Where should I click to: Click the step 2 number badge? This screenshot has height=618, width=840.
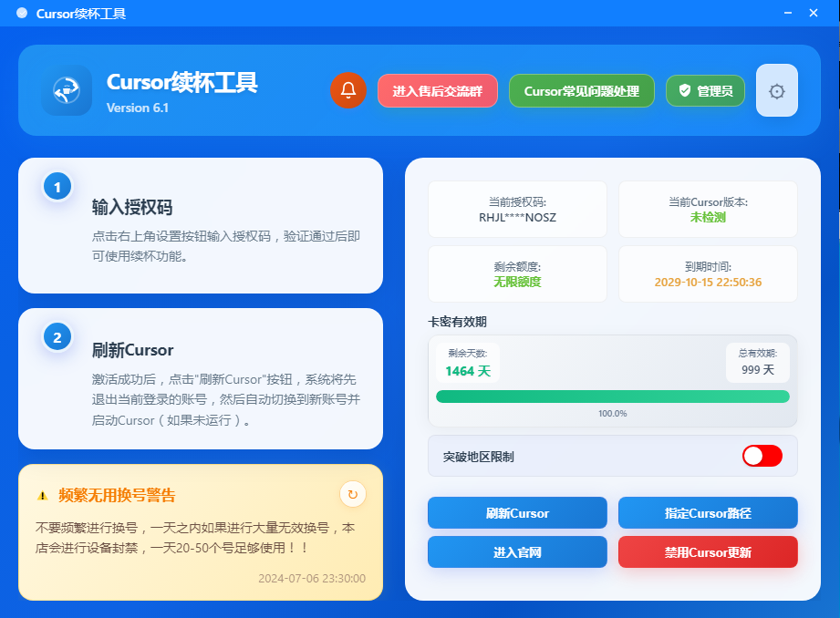coord(57,338)
